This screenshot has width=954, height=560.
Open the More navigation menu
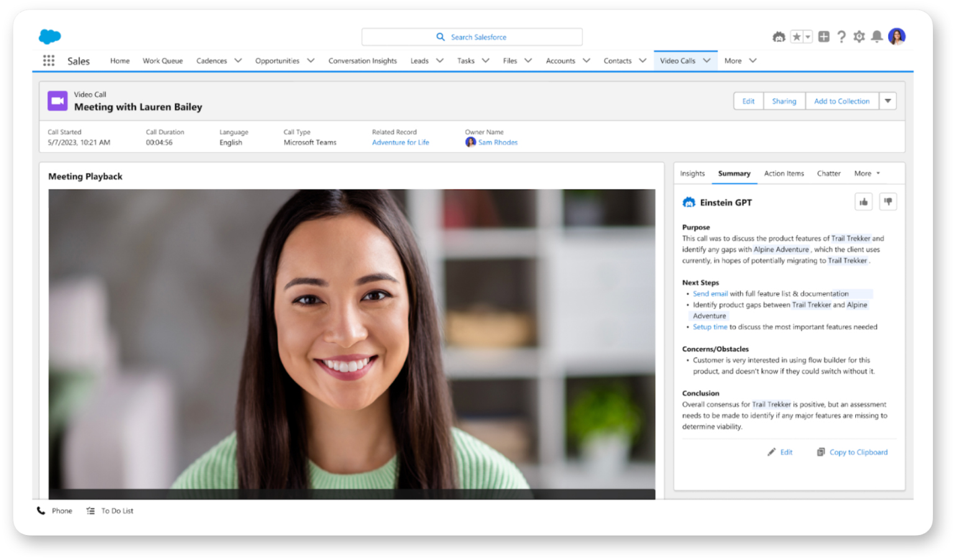click(x=740, y=61)
